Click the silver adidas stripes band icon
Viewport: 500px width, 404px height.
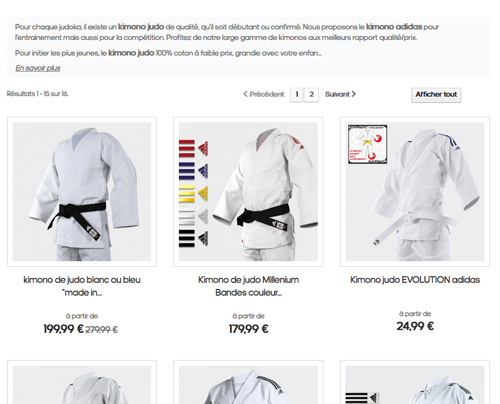(x=194, y=216)
